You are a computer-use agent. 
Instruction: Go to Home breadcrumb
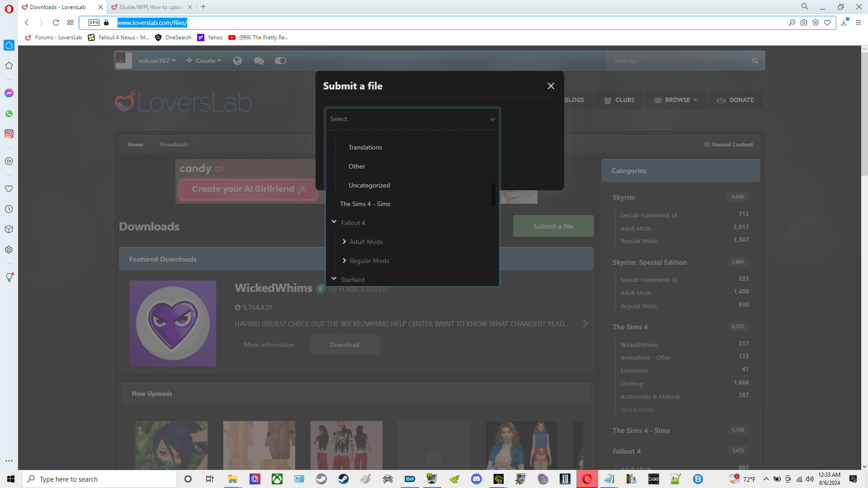(135, 145)
